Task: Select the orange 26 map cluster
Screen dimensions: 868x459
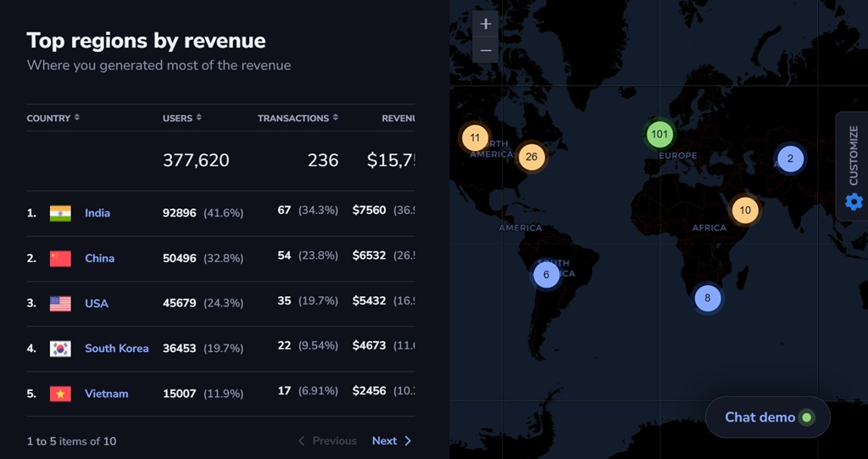Action: 531,156
